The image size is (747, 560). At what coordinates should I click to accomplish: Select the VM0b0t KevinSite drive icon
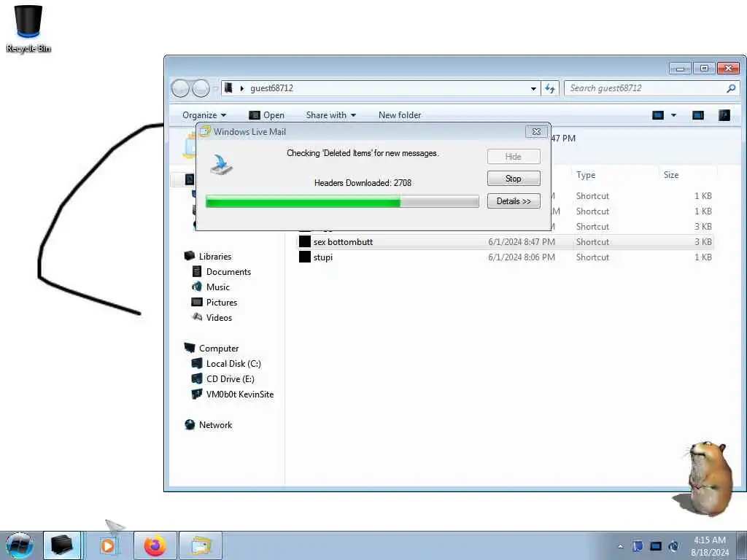196,394
